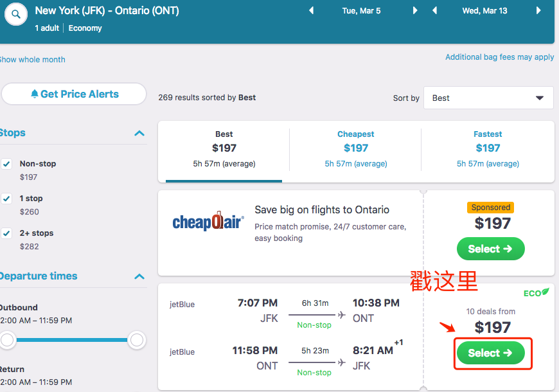
Task: Click the bell icon for price alerts
Action: (x=34, y=94)
